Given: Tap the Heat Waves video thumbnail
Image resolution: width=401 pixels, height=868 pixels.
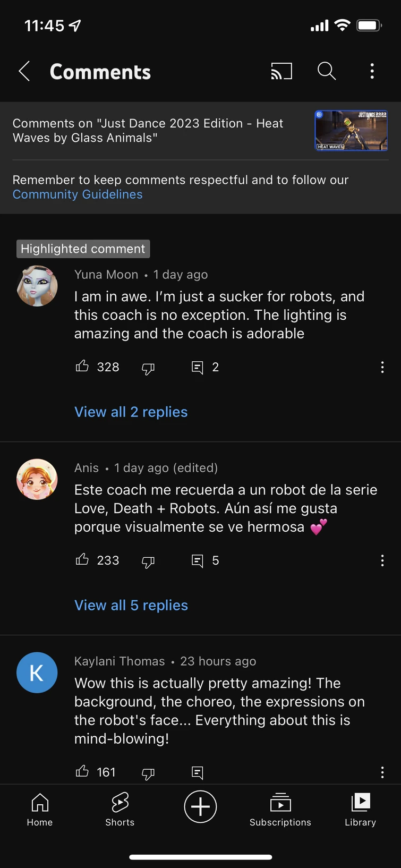Looking at the screenshot, I should (x=351, y=131).
